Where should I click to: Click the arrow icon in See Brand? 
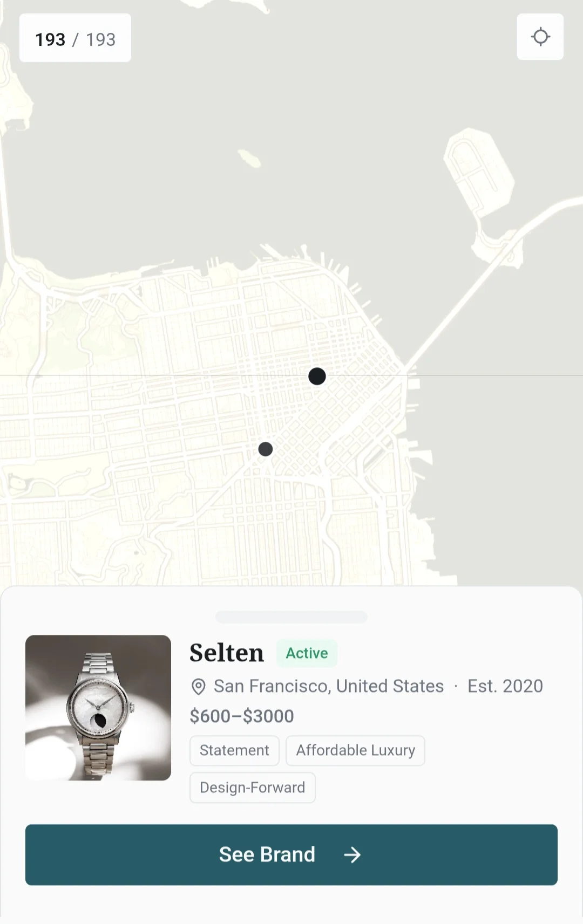click(352, 855)
